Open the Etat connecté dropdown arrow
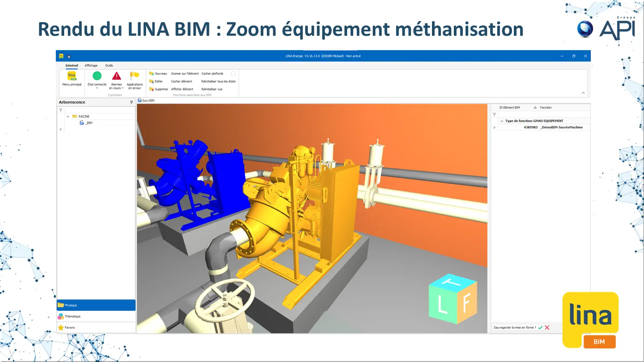644x362 pixels. tap(97, 89)
